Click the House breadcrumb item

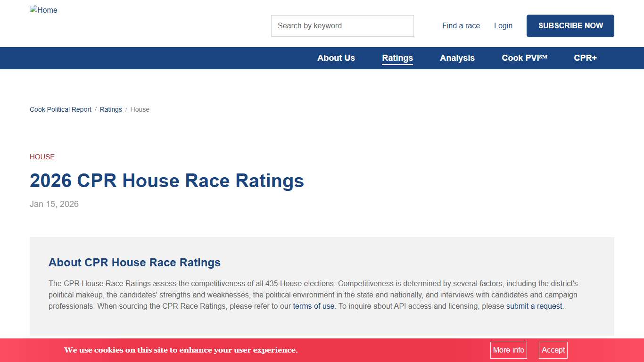click(140, 109)
